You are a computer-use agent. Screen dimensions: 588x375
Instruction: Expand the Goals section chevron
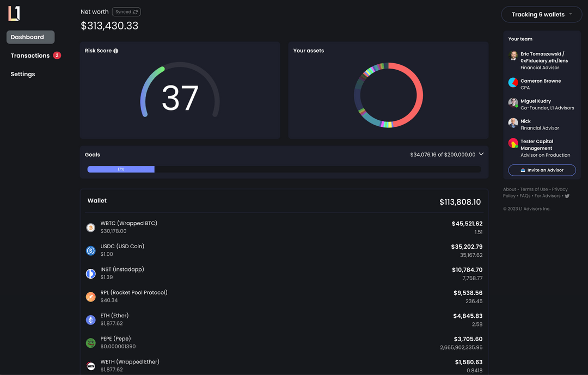click(x=481, y=154)
